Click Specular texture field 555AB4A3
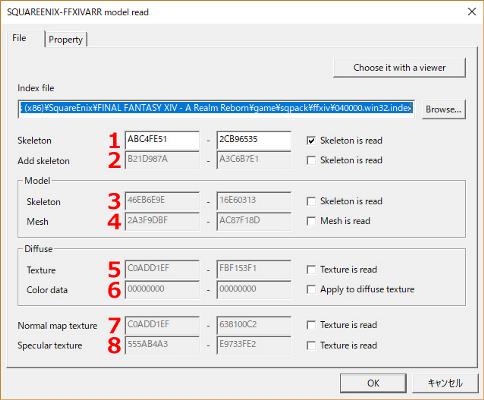The image size is (484, 400). (162, 345)
